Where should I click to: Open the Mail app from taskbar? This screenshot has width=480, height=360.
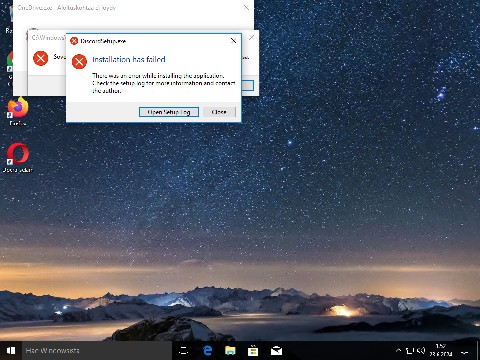pyautogui.click(x=276, y=351)
